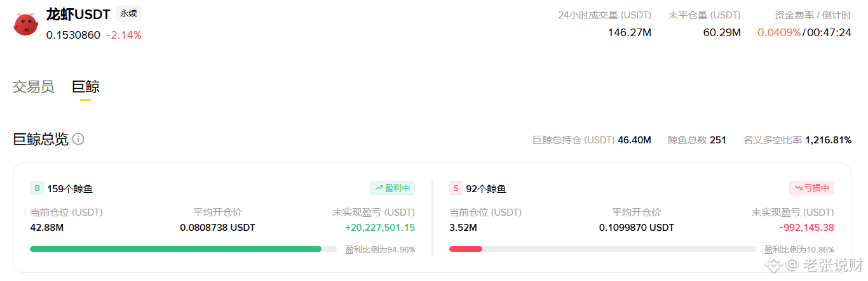Click the 24小时成交量 146.27M value
868x281 pixels.
point(630,32)
